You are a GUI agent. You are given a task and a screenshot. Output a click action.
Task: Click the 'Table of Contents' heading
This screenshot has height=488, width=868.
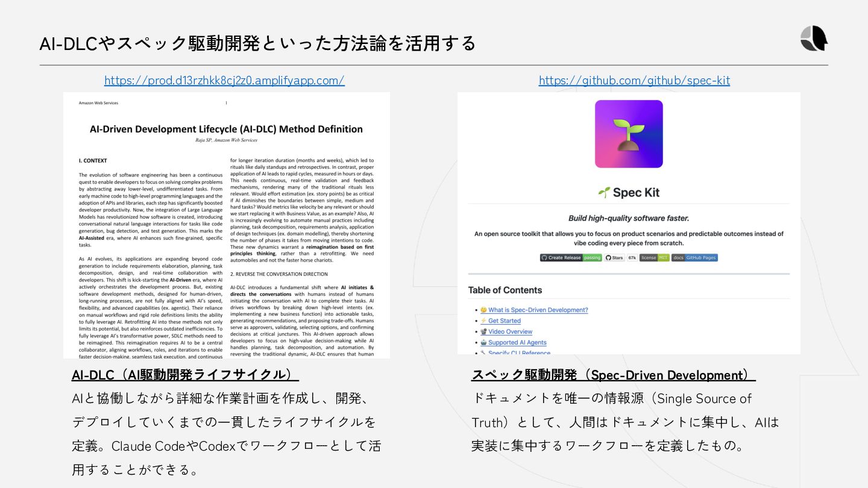pos(505,290)
